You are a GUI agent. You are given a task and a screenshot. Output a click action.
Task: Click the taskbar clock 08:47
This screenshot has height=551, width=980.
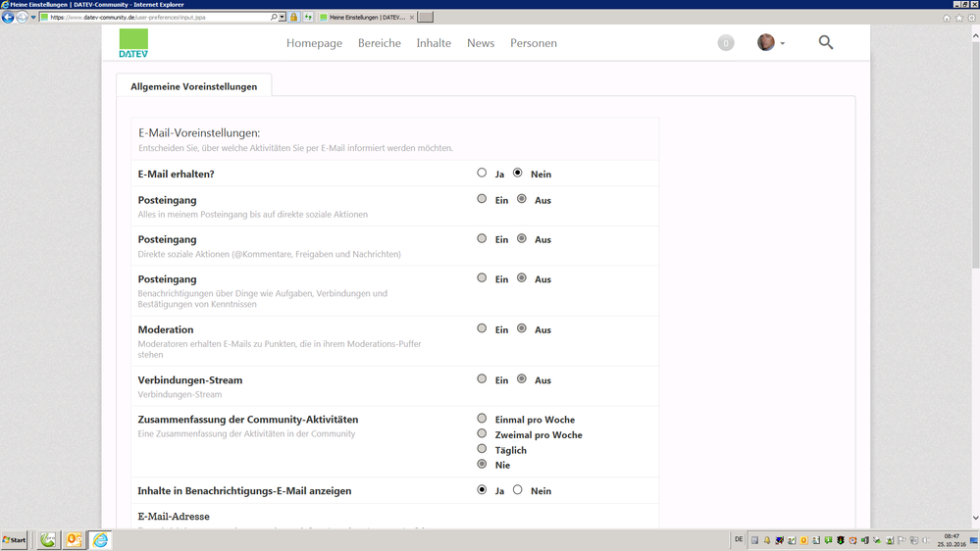952,536
